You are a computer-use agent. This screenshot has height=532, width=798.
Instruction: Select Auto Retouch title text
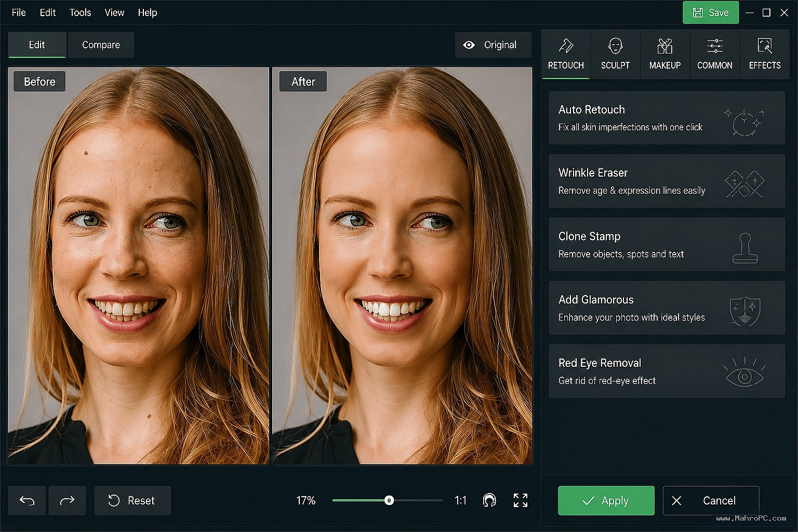[x=592, y=110]
